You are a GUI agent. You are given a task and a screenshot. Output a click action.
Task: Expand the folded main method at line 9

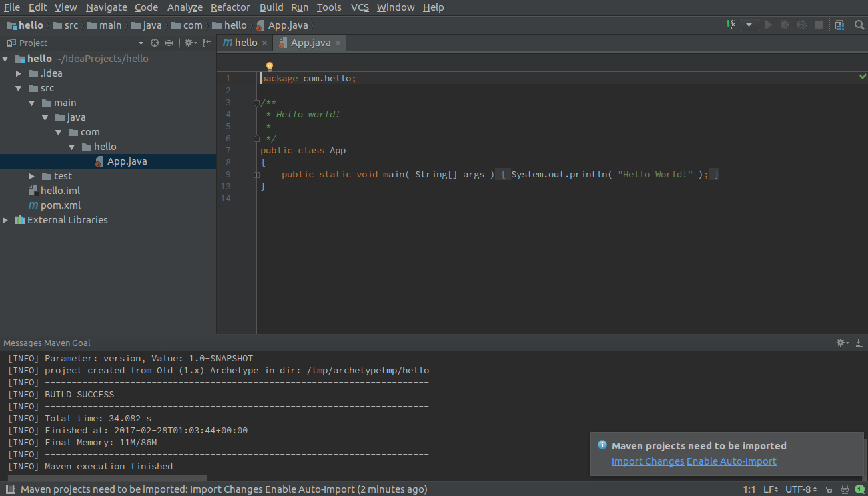click(256, 175)
